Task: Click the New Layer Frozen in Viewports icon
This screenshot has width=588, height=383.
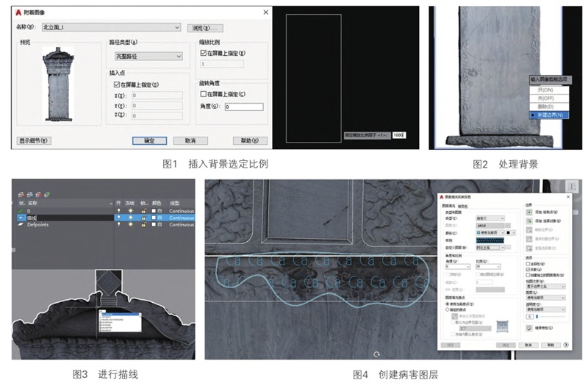Action: [29, 195]
